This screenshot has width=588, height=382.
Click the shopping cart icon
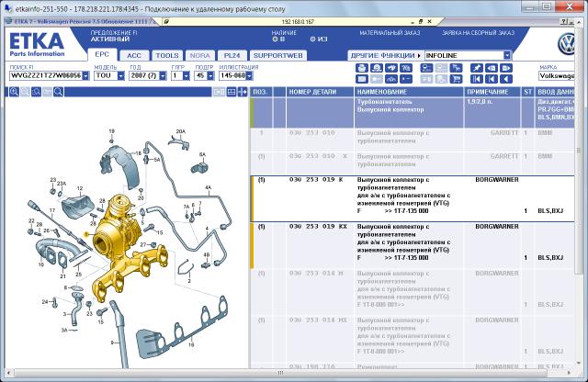456,79
